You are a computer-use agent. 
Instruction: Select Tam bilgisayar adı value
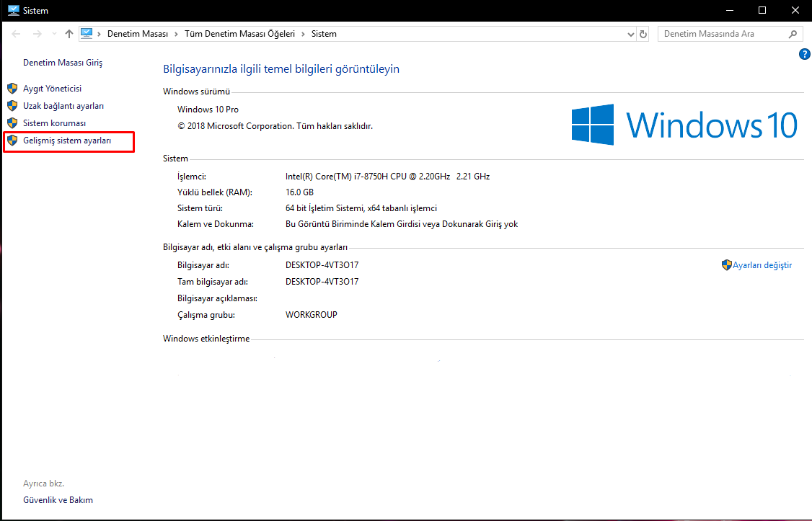322,282
